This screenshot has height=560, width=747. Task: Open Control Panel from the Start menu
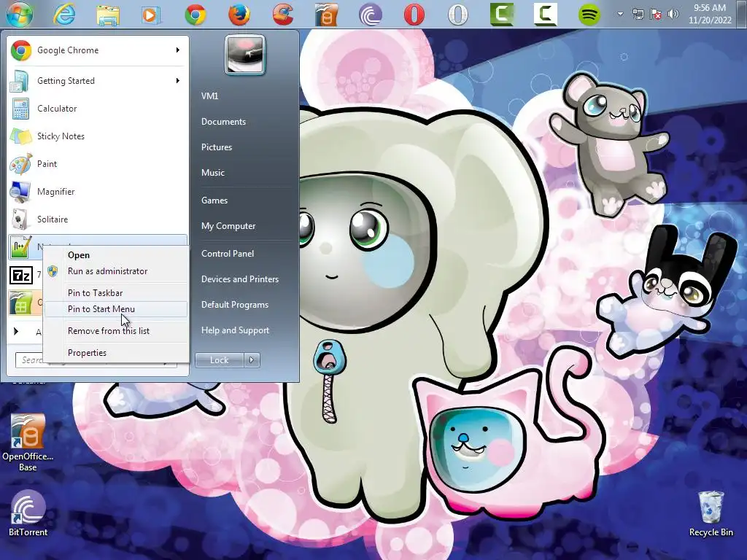coord(228,253)
